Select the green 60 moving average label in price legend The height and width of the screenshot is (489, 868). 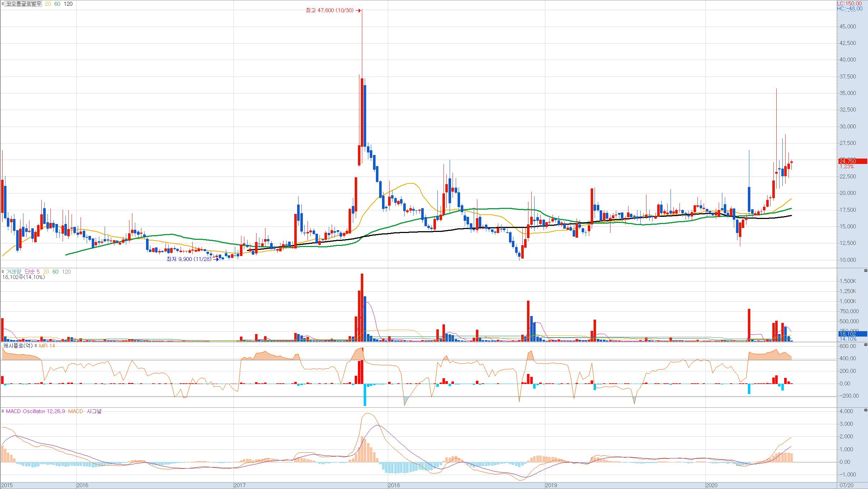point(57,4)
